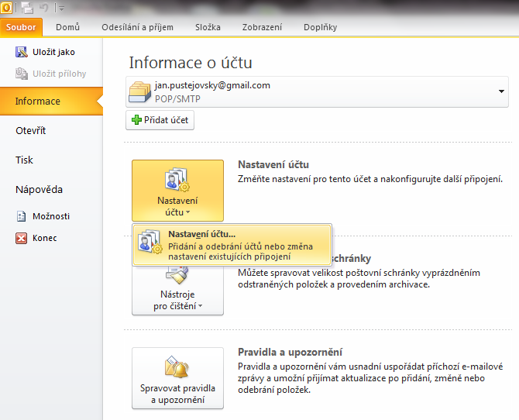The height and width of the screenshot is (420, 519).
Task: Click the Uložit jako icon
Action: tap(22, 52)
